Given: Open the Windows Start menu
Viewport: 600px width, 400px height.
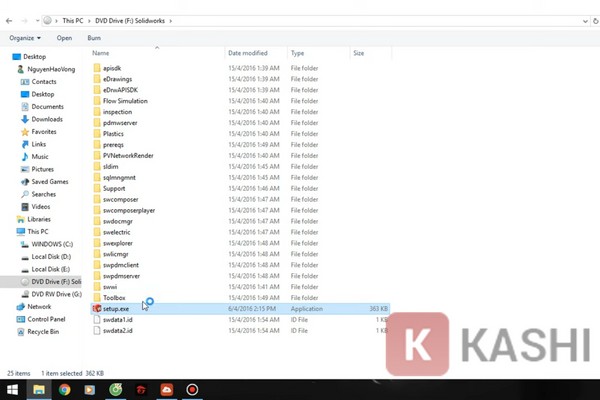Looking at the screenshot, I should pyautogui.click(x=12, y=390).
